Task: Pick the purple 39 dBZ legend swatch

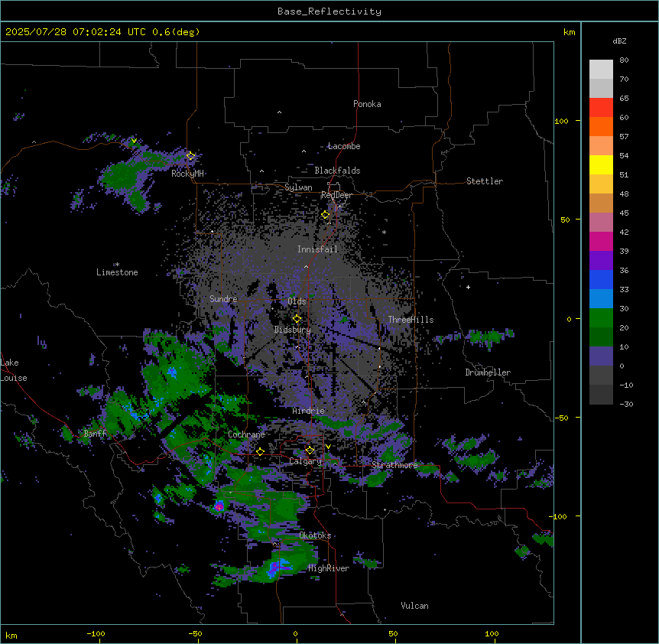Action: pyautogui.click(x=601, y=260)
